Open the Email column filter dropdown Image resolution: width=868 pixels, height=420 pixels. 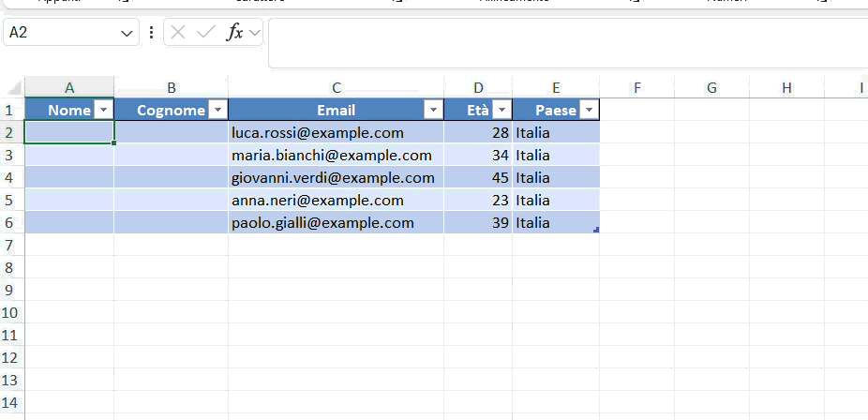(x=433, y=111)
